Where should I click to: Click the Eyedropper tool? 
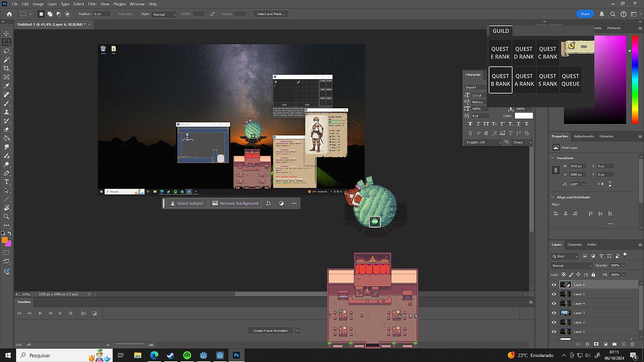pos(6,86)
